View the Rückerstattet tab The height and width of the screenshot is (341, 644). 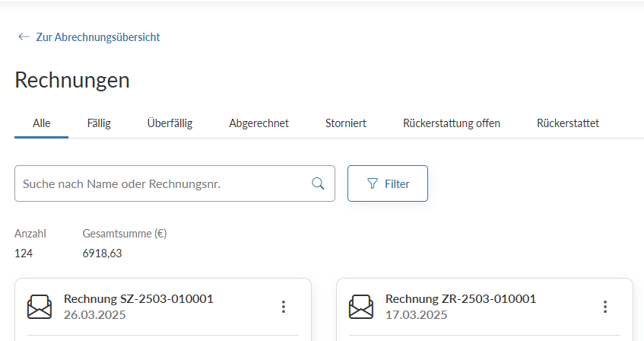point(568,123)
